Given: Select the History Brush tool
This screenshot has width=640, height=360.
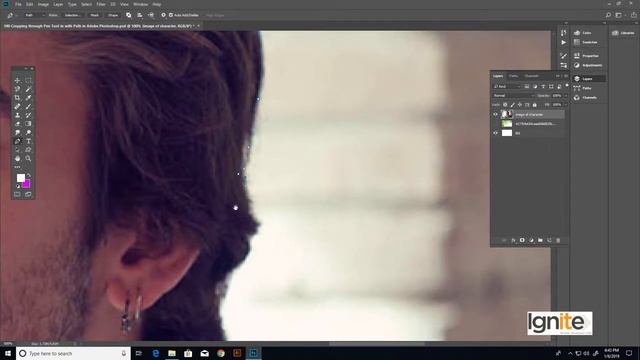Looking at the screenshot, I should pos(28,115).
